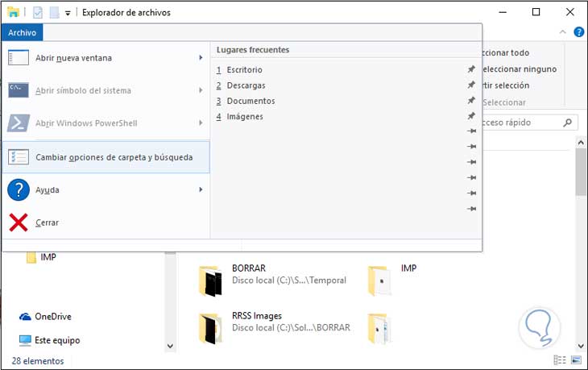
Task: Click the Properties checkmark icon in title bar
Action: coord(37,13)
